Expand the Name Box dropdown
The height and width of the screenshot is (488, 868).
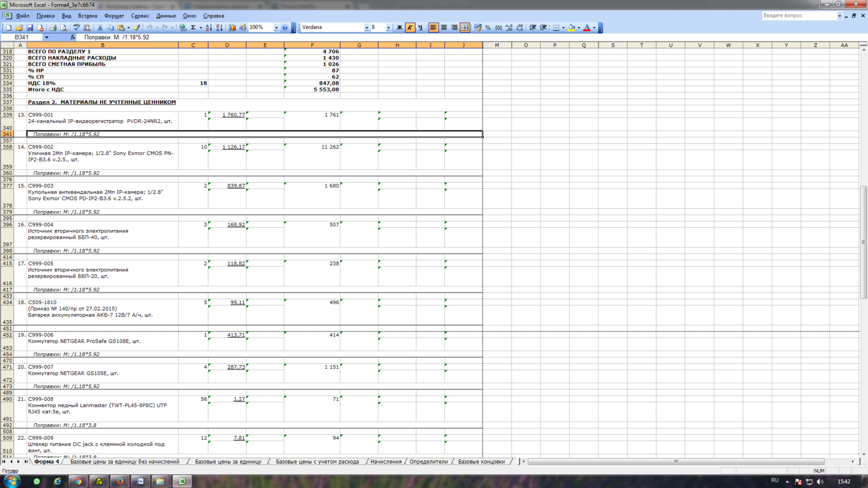point(46,37)
